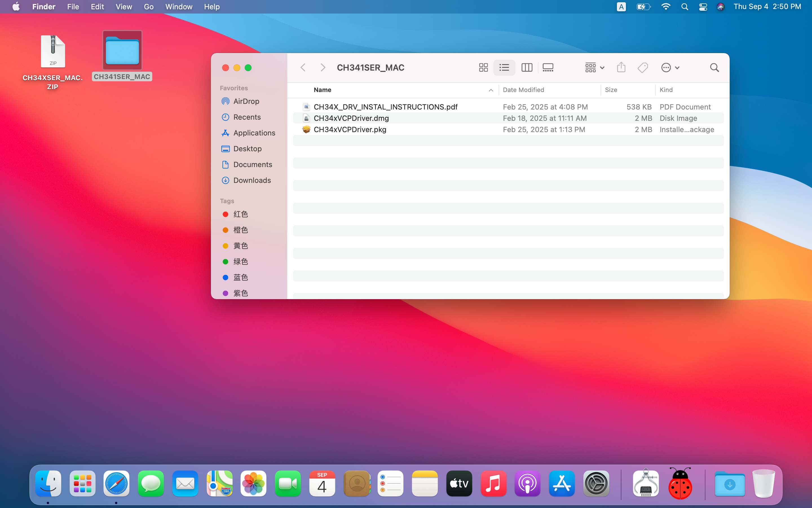Open the Apple menu
Viewport: 812px width, 508px height.
(x=16, y=7)
